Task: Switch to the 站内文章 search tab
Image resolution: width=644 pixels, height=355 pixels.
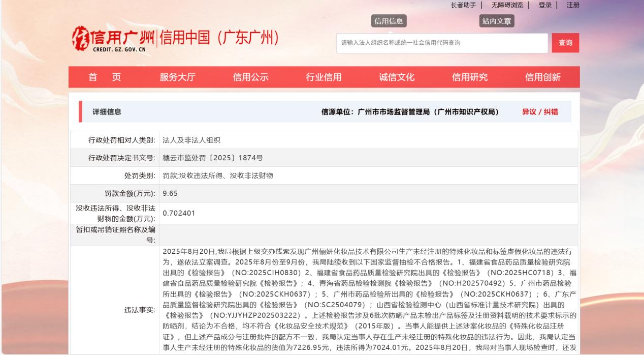Action: tap(497, 21)
